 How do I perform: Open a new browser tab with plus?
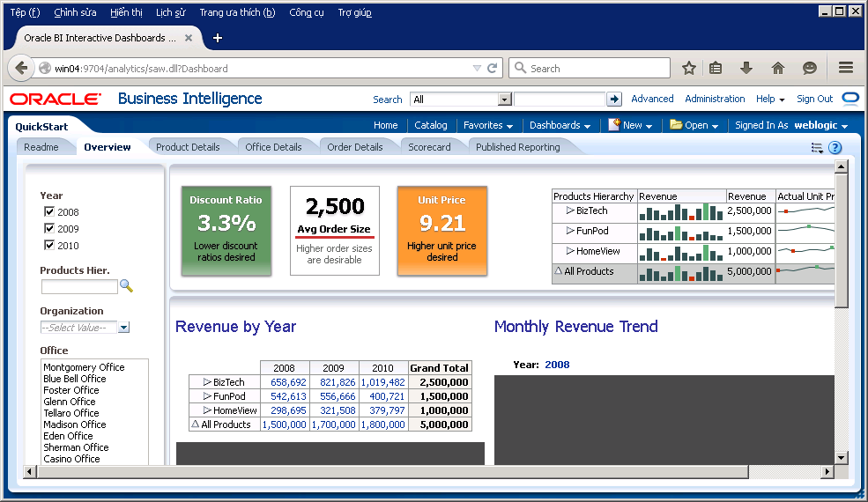click(x=218, y=38)
